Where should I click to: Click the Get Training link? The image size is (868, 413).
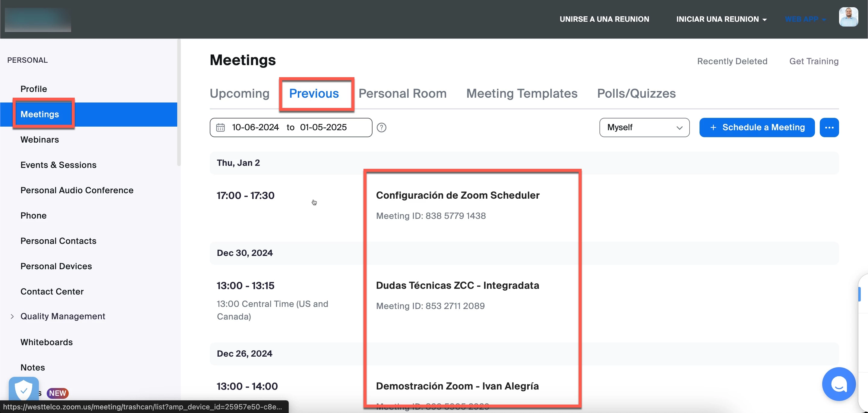point(813,61)
